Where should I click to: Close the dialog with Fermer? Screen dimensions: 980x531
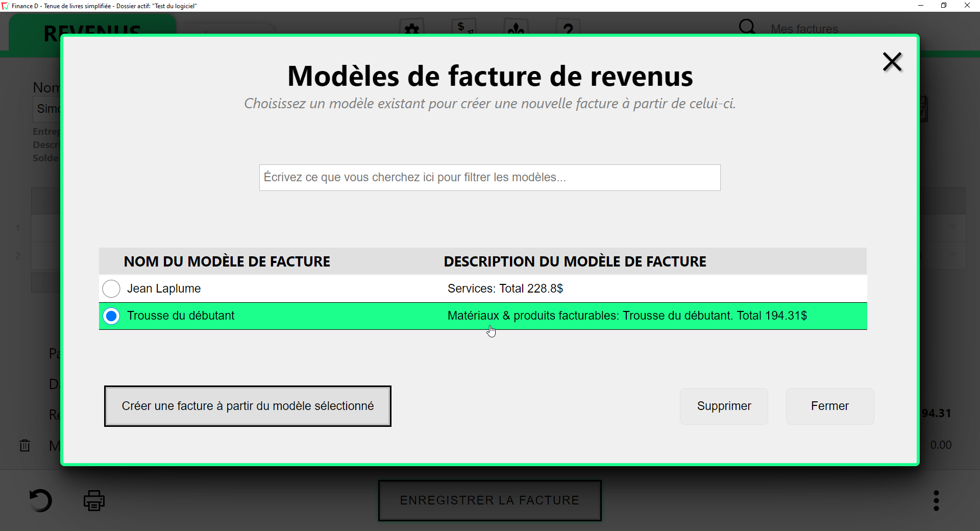click(829, 406)
